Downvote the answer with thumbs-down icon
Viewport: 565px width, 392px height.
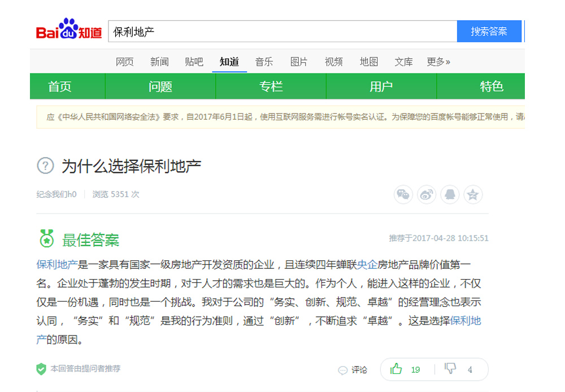(450, 368)
